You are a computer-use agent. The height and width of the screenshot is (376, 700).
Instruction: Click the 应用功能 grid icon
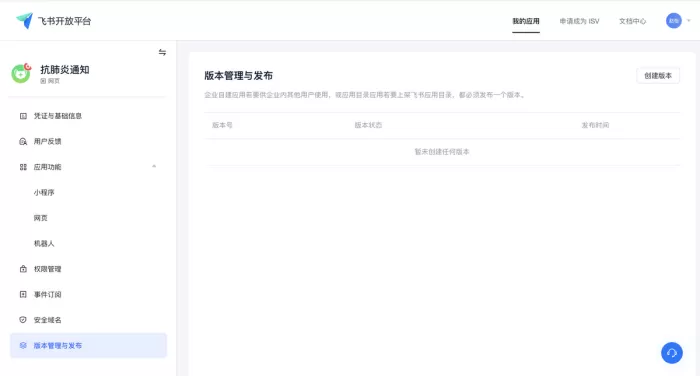click(23, 167)
